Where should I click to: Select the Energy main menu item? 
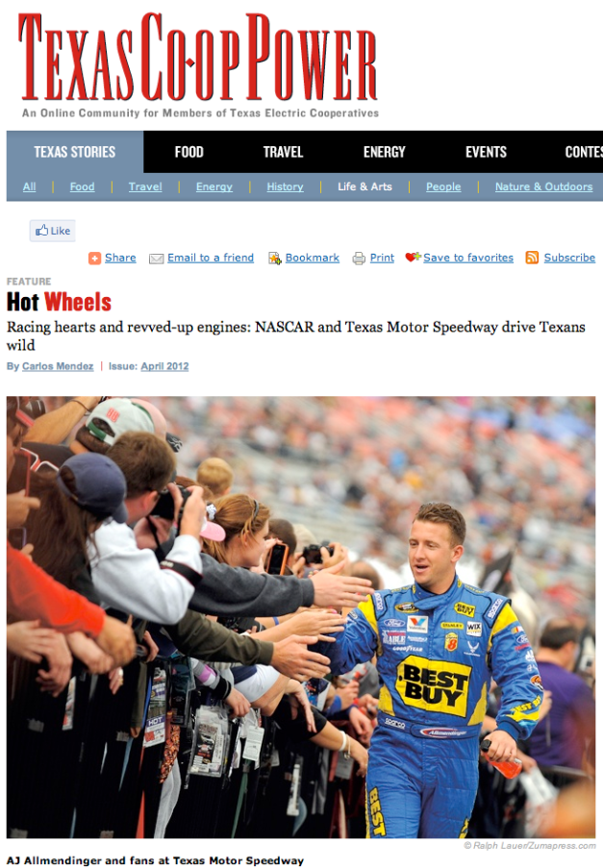coord(385,152)
